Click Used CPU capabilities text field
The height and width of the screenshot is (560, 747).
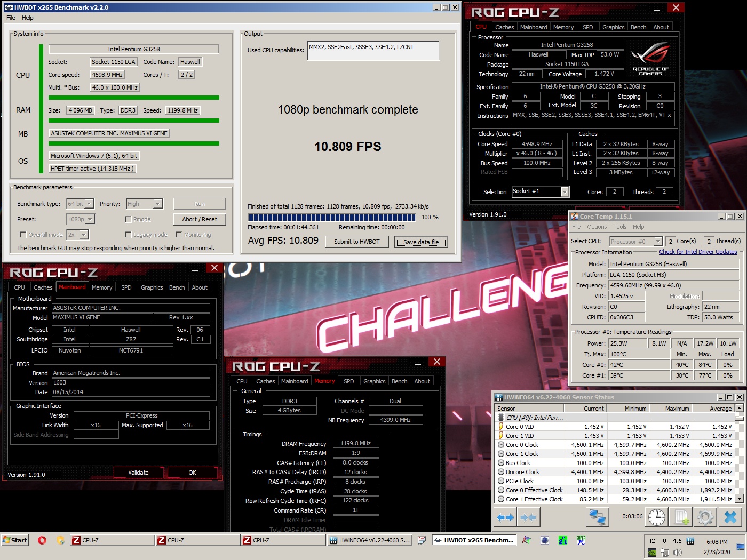pos(373,51)
